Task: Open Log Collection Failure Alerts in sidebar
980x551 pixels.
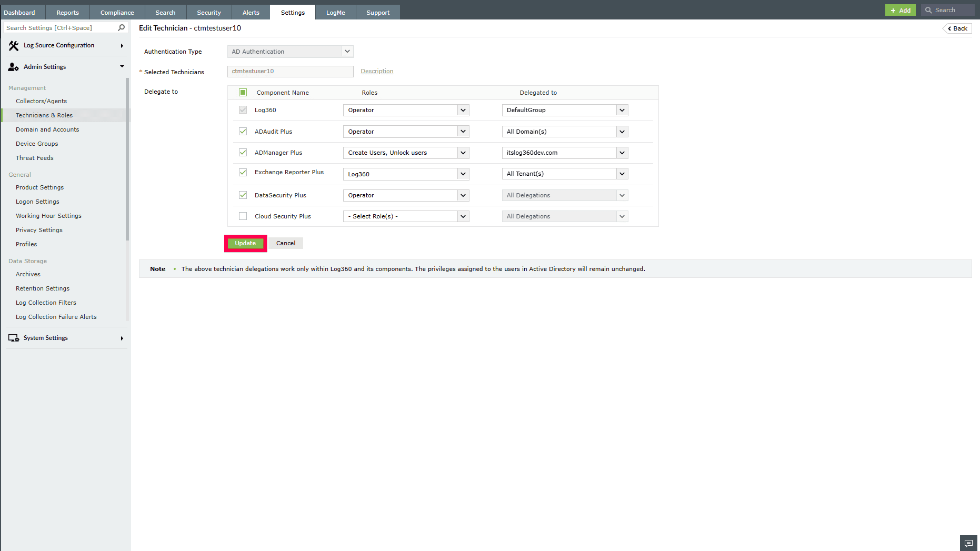Action: (56, 317)
